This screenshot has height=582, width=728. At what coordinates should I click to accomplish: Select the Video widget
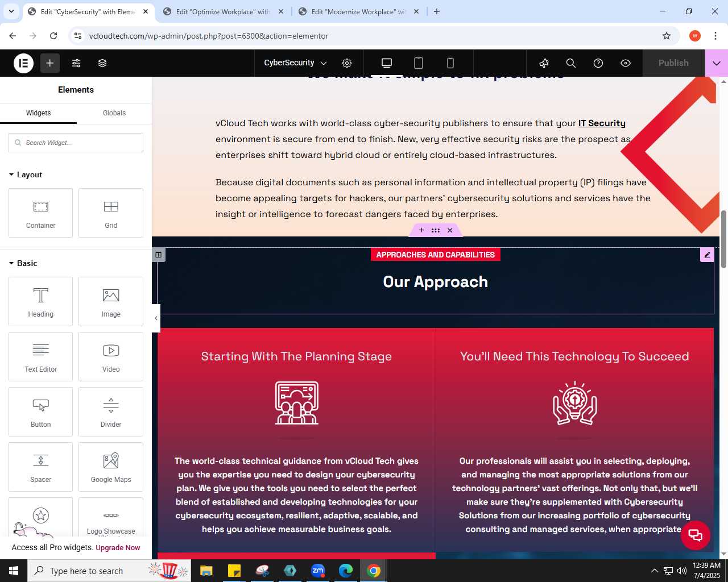tap(111, 357)
